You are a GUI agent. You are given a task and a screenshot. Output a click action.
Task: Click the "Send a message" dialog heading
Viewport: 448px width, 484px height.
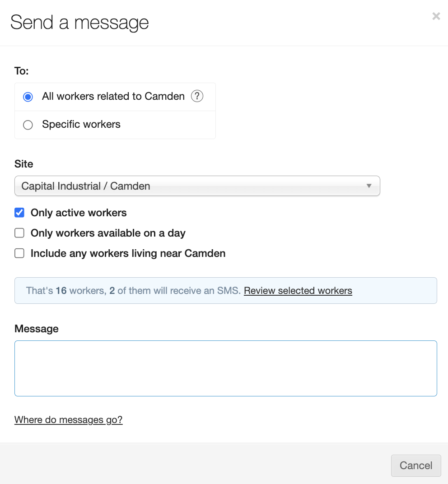point(79,23)
